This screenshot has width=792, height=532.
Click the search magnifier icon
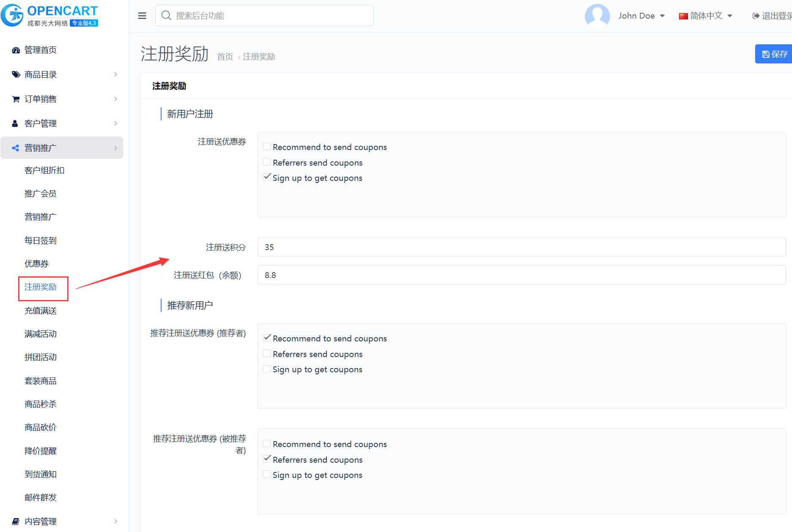tap(166, 16)
